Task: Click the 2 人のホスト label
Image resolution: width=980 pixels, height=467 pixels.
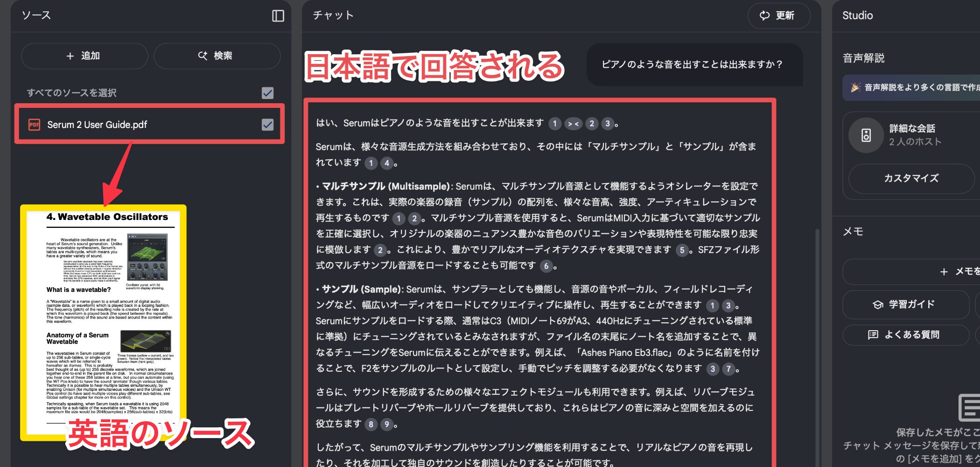Action: [915, 142]
